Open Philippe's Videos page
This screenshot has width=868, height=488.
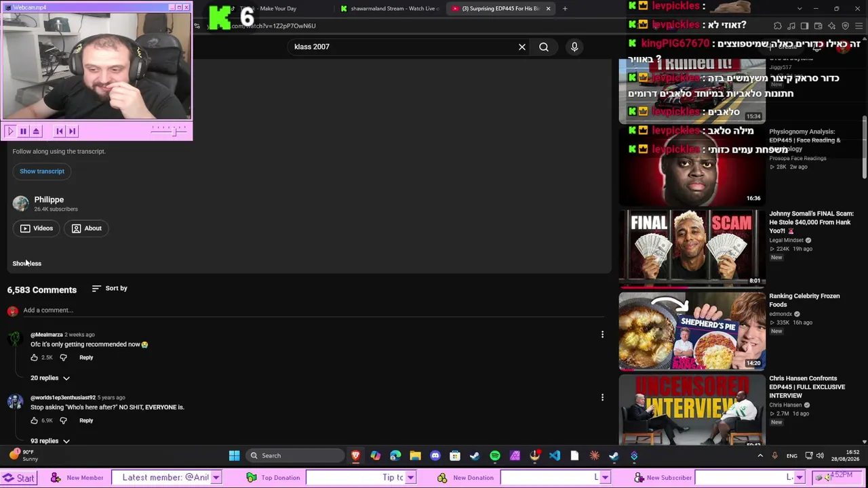coord(37,228)
